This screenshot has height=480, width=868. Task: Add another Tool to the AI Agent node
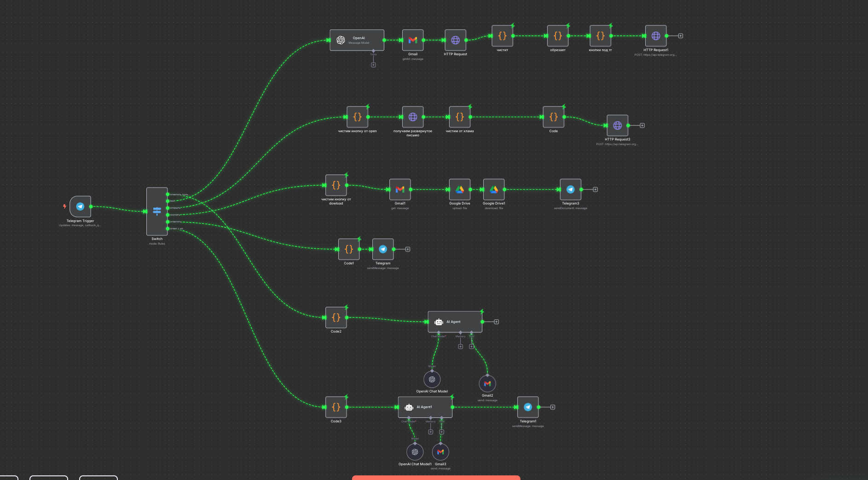[x=471, y=346]
